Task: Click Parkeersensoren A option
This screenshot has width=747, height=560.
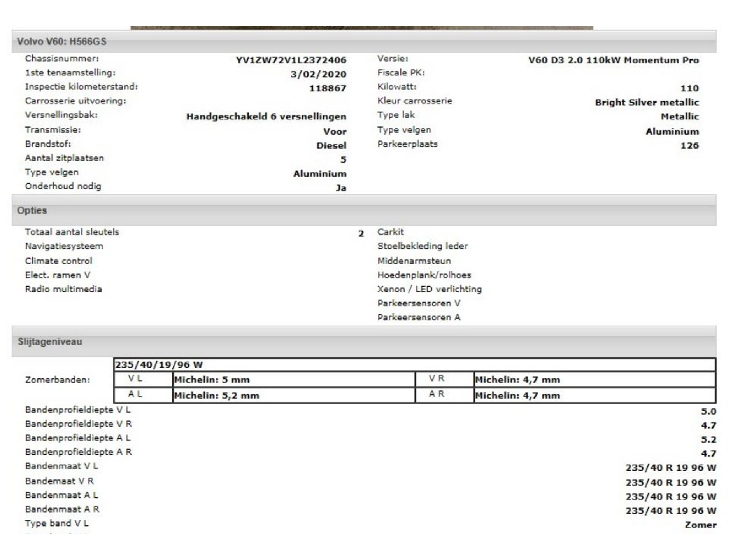Action: [x=419, y=317]
